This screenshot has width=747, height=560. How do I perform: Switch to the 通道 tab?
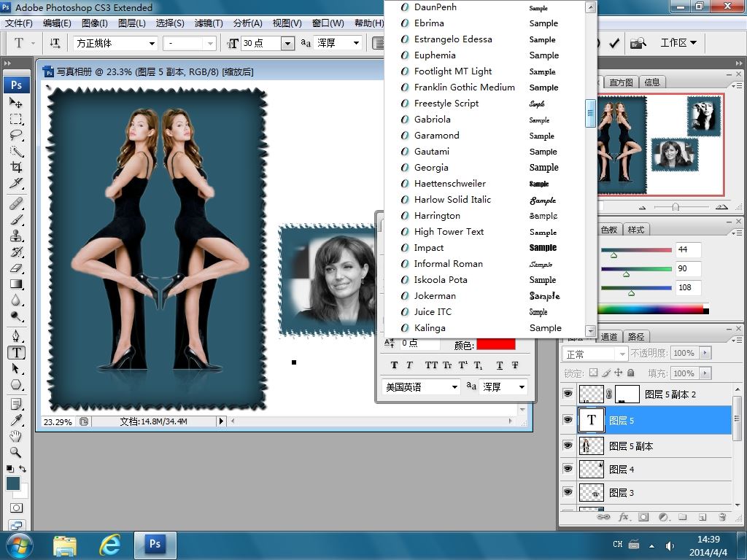609,337
